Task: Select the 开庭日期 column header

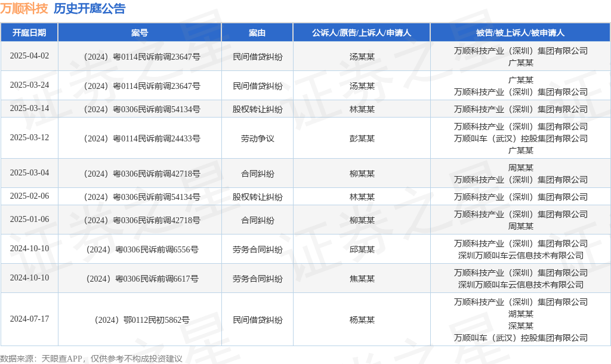Action: (x=29, y=33)
